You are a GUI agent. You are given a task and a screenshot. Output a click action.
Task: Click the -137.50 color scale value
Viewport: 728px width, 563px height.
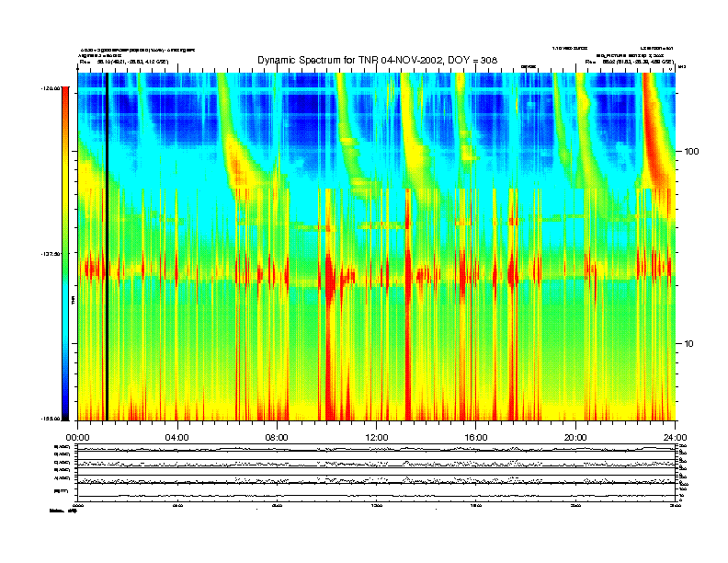51,254
